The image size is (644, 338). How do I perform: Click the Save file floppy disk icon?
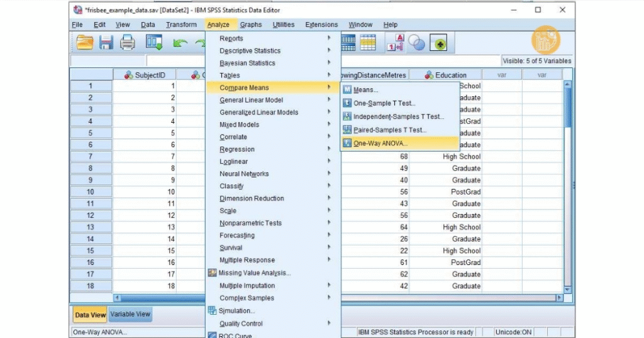[x=106, y=43]
